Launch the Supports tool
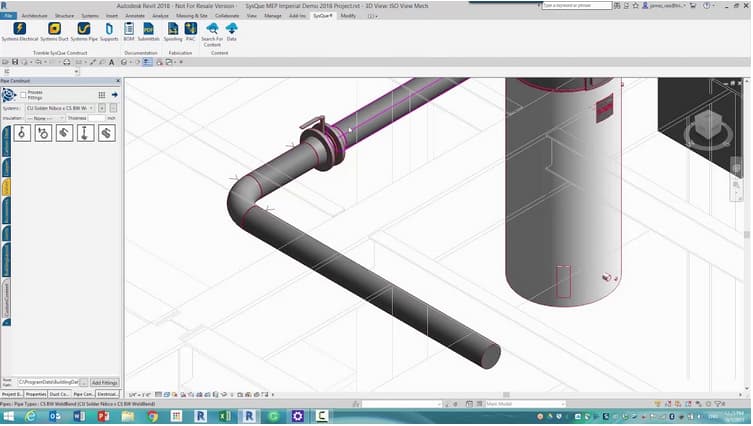Screen dimensions: 753x426 109,32
